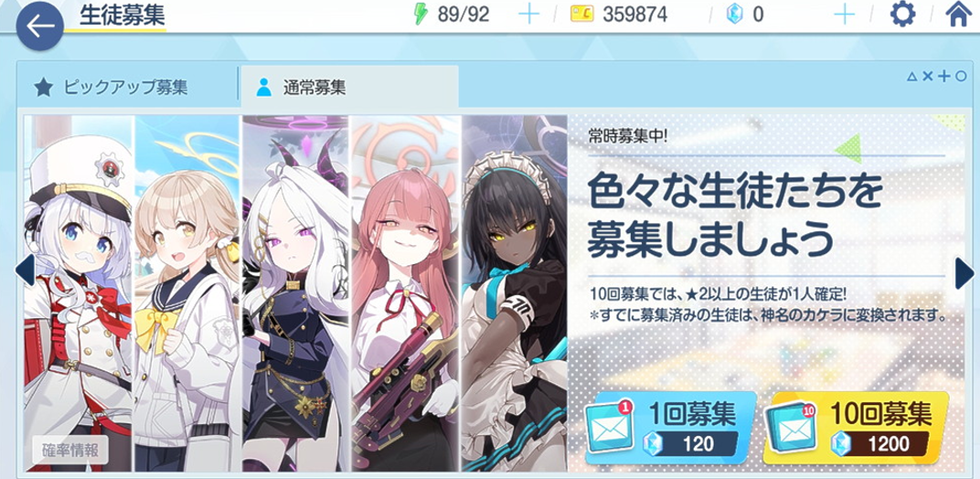Switch to ピックアップ募集 tab
The height and width of the screenshot is (479, 980).
[127, 87]
